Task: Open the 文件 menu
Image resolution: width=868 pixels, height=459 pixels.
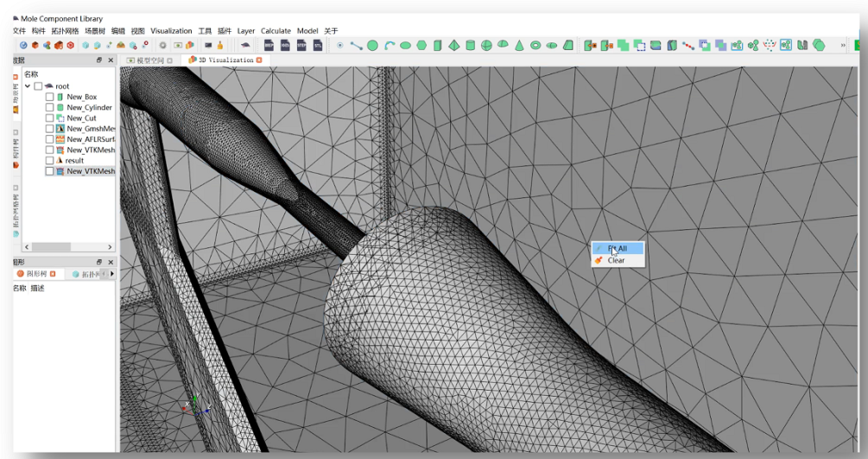Action: pyautogui.click(x=19, y=31)
